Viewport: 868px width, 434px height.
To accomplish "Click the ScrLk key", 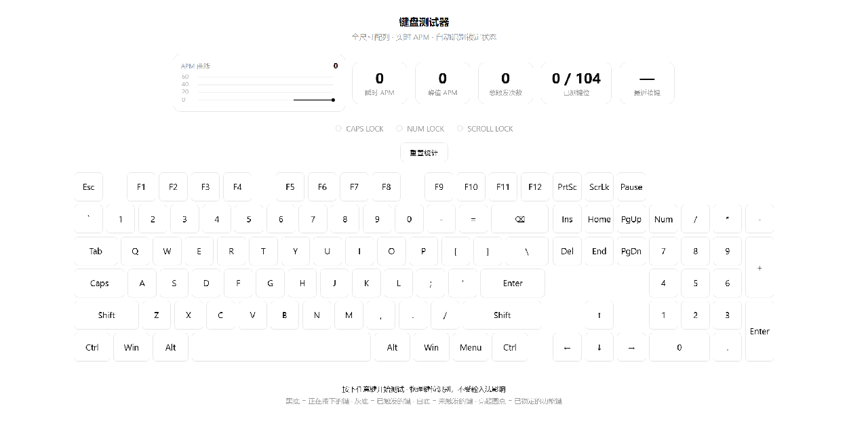I will coord(599,187).
